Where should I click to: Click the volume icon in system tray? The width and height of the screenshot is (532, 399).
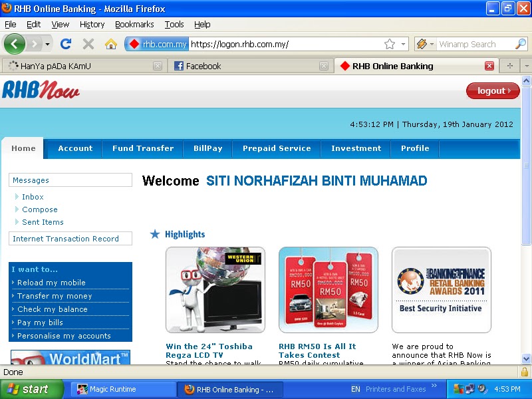point(481,389)
